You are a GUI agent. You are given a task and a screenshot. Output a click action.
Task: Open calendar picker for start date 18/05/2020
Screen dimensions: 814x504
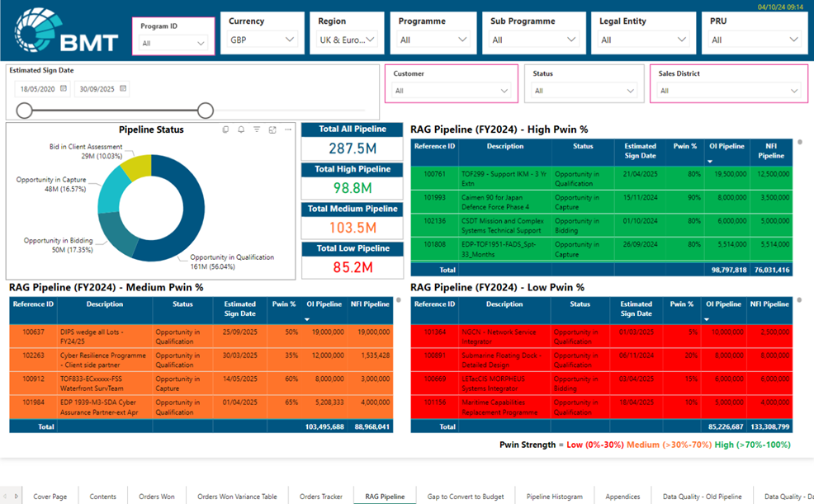[x=63, y=88]
